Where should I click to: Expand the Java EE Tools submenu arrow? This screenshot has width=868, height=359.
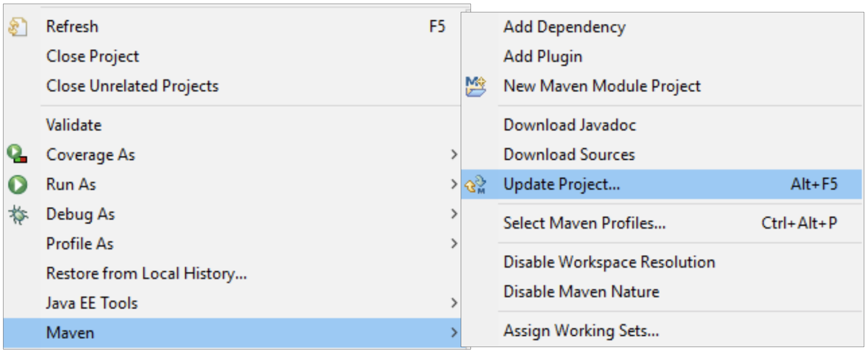click(454, 303)
